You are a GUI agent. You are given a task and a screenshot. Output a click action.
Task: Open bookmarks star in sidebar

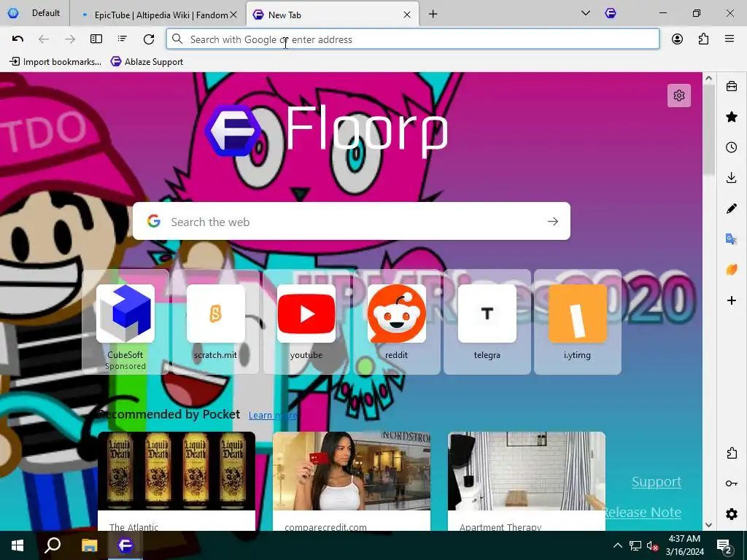click(x=731, y=117)
